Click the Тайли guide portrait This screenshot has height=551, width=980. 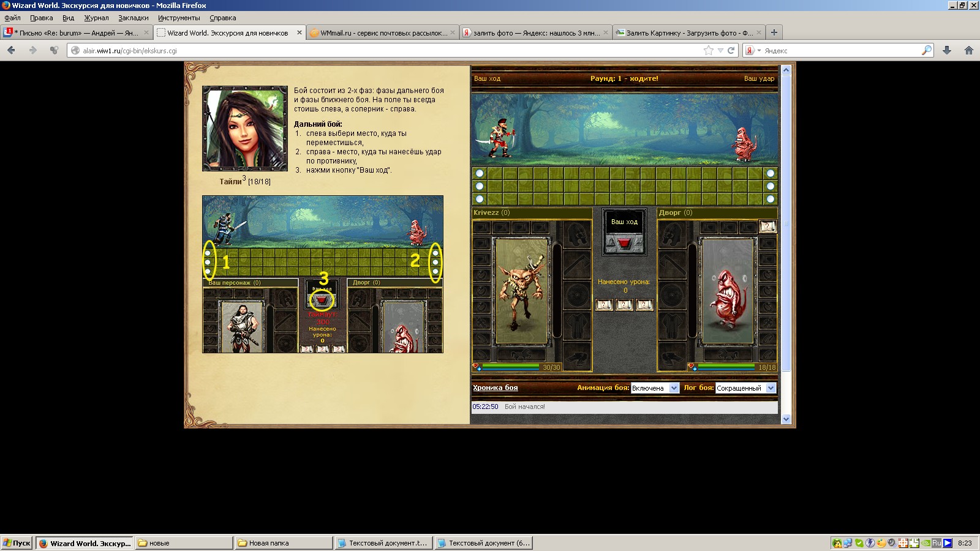pos(245,129)
